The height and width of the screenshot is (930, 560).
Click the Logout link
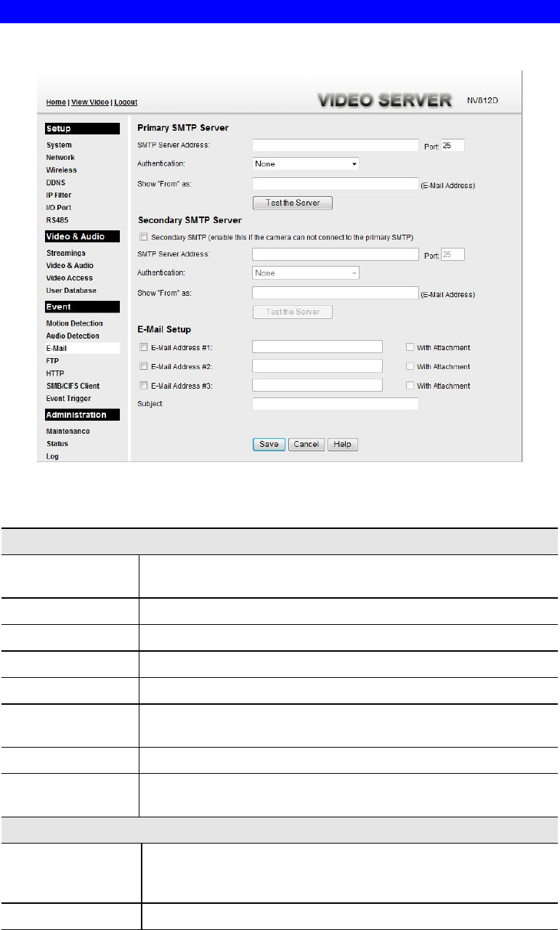[126, 102]
